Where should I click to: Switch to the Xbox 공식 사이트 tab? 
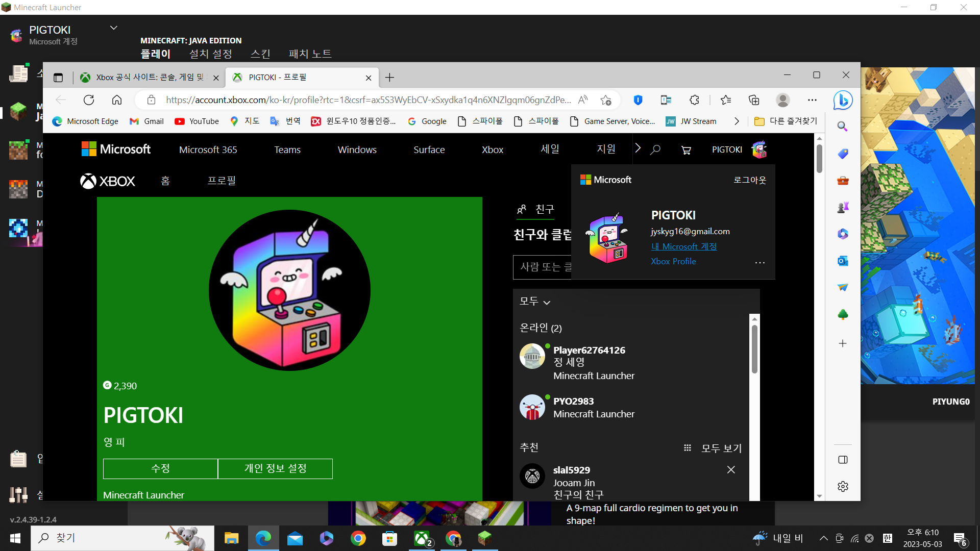(149, 78)
